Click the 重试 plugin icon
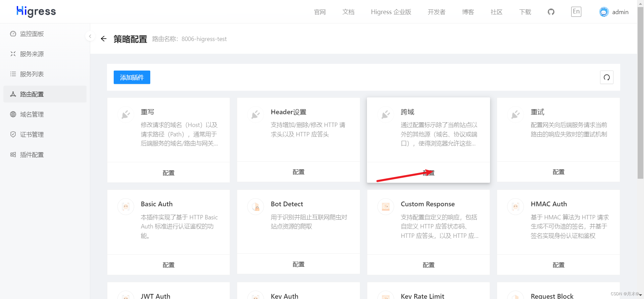The width and height of the screenshot is (644, 299). click(x=516, y=115)
